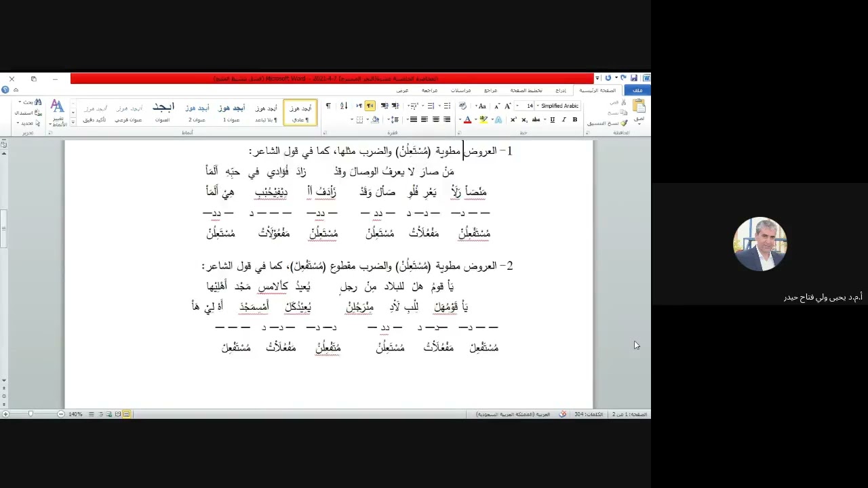This screenshot has width=868, height=488.
Task: Apply the Normal style عادي
Action: point(300,113)
